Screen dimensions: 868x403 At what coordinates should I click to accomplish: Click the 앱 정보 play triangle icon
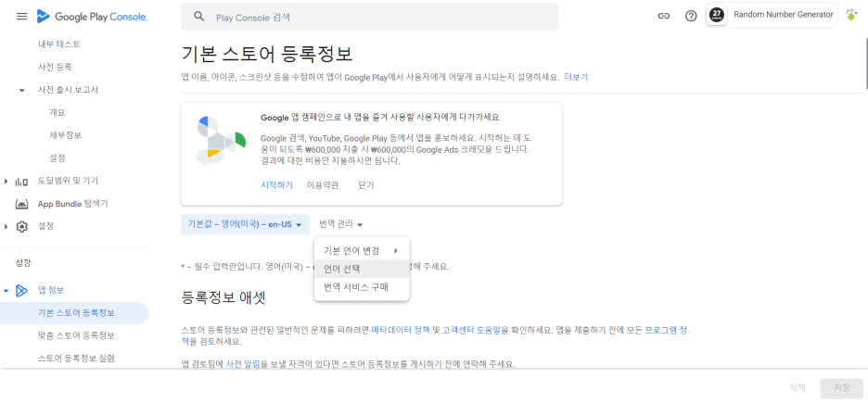click(x=21, y=290)
